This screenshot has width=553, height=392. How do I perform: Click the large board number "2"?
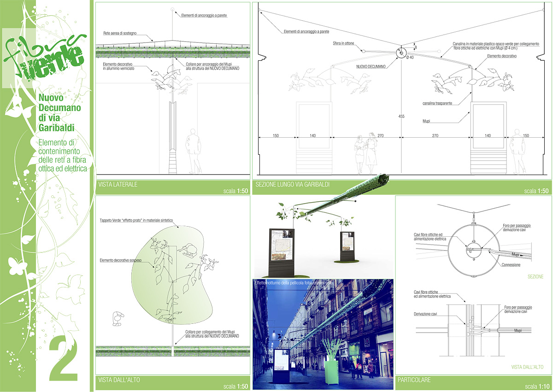click(63, 358)
